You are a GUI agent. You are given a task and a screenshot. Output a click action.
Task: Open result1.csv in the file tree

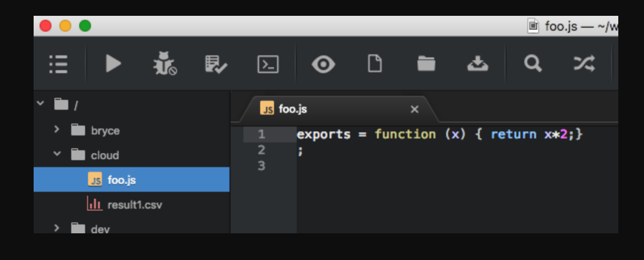134,205
